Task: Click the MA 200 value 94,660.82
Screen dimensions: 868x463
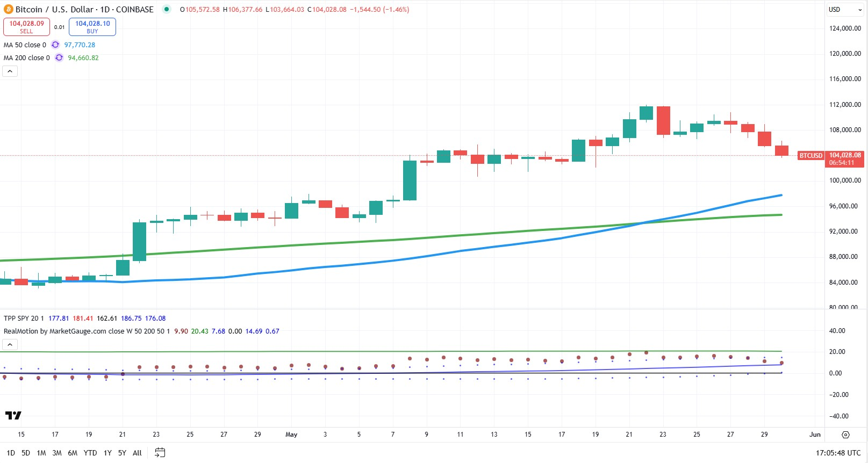Action: coord(83,58)
